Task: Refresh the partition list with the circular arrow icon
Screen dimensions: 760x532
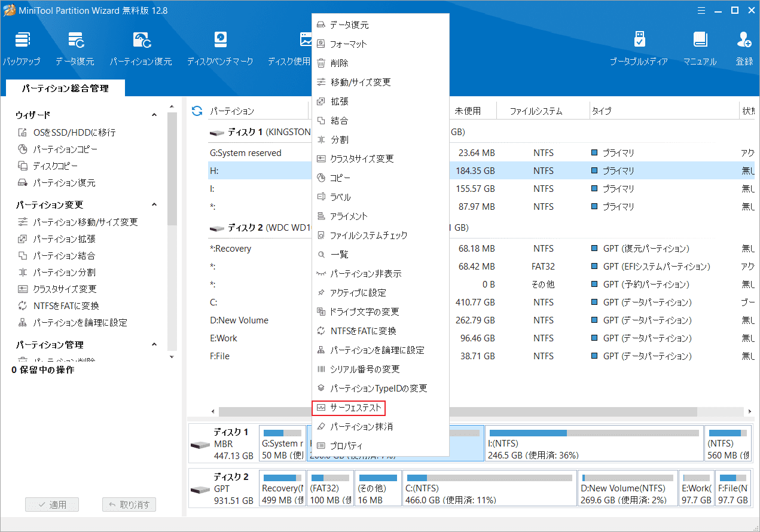Action: 197,110
